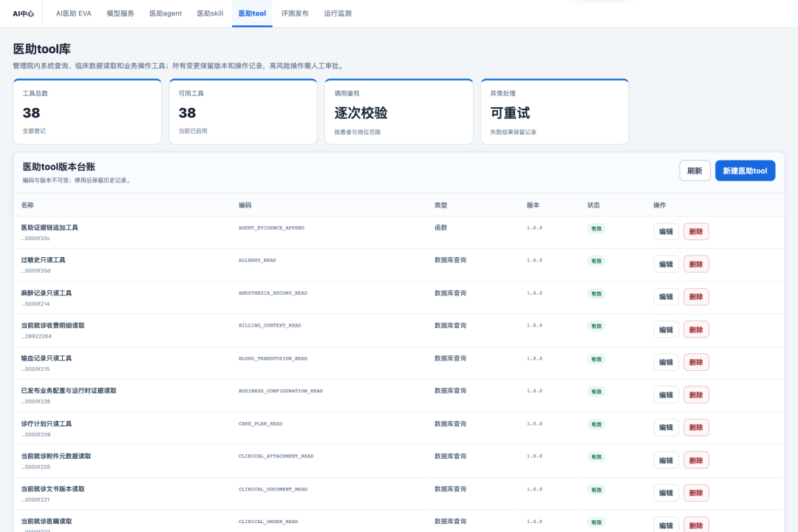Edit the 诊疗计划只读工具 row

[666, 427]
